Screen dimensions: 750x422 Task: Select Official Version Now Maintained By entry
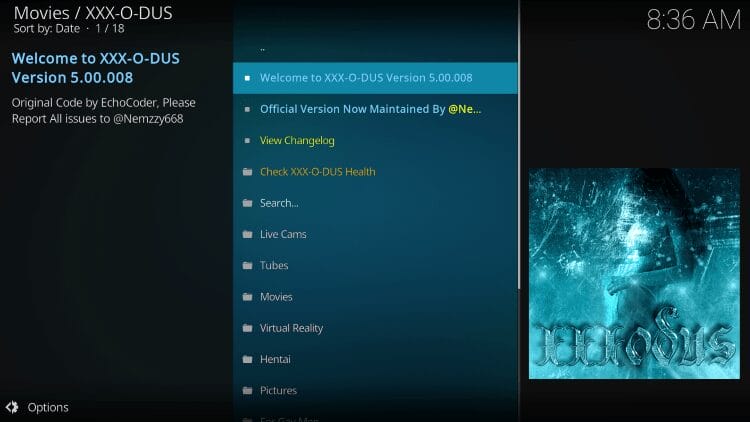[370, 109]
